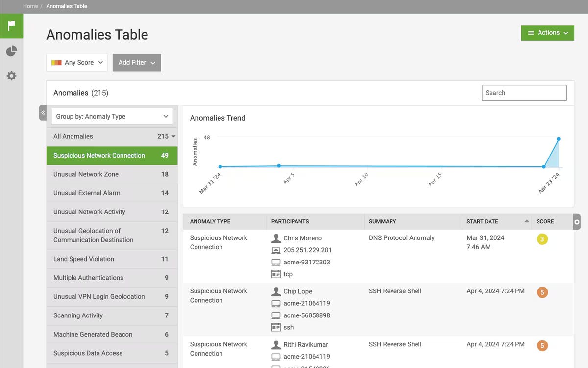This screenshot has height=368, width=588.
Task: Go to Home breadcrumb link
Action: 30,6
